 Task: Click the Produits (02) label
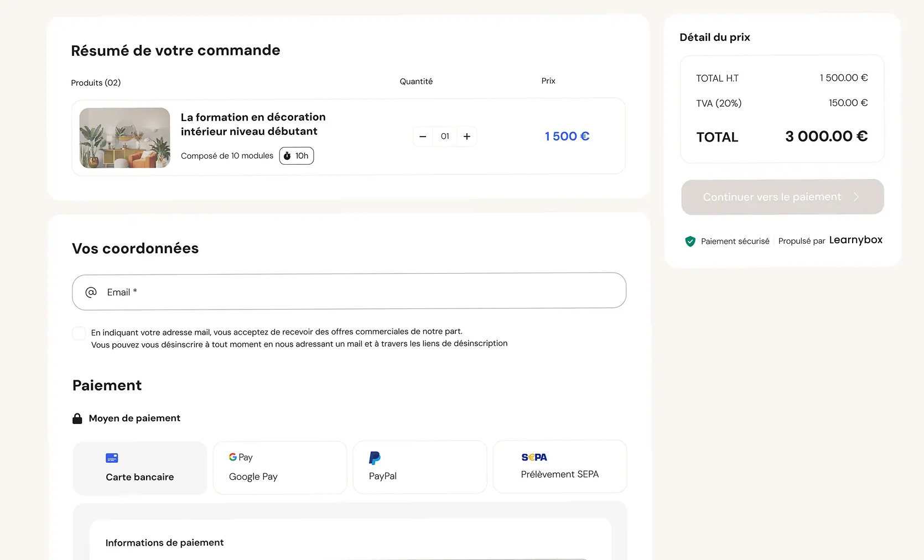click(96, 83)
